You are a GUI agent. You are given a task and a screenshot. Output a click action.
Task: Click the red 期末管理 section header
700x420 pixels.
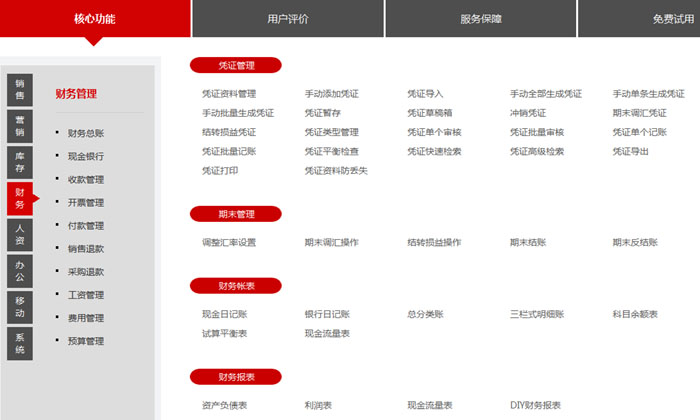click(236, 214)
